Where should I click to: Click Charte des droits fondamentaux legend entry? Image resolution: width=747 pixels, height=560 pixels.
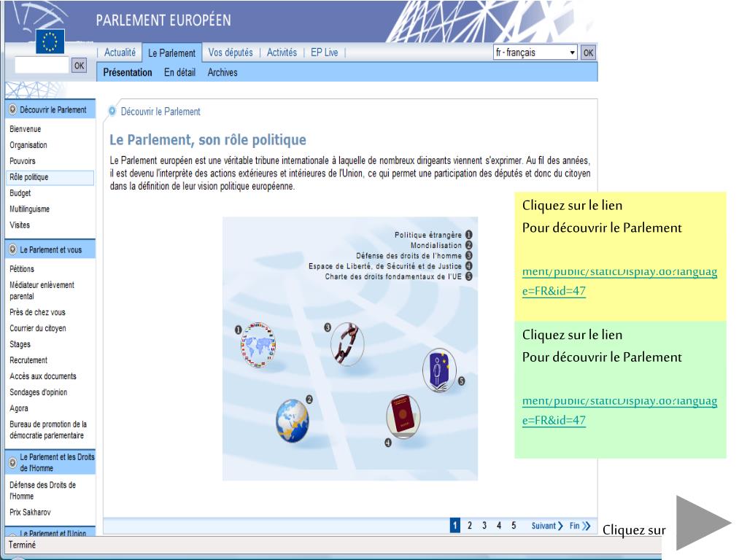[x=398, y=276]
